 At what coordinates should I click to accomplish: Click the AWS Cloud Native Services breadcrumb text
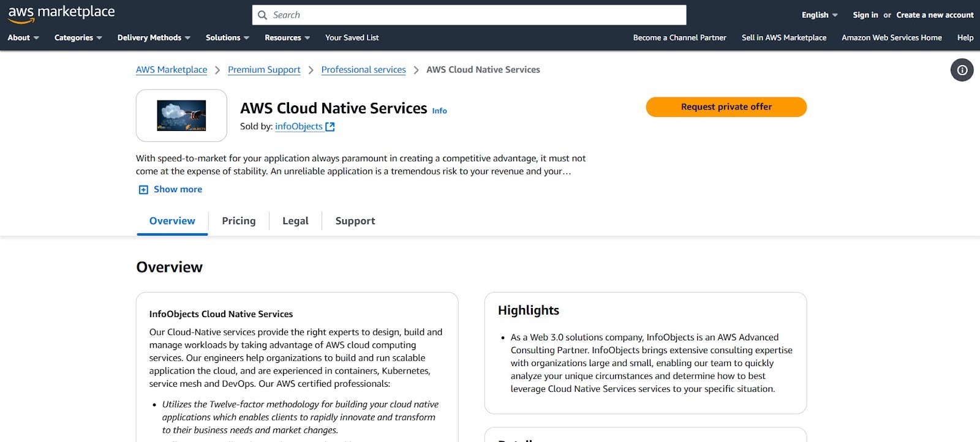[483, 70]
